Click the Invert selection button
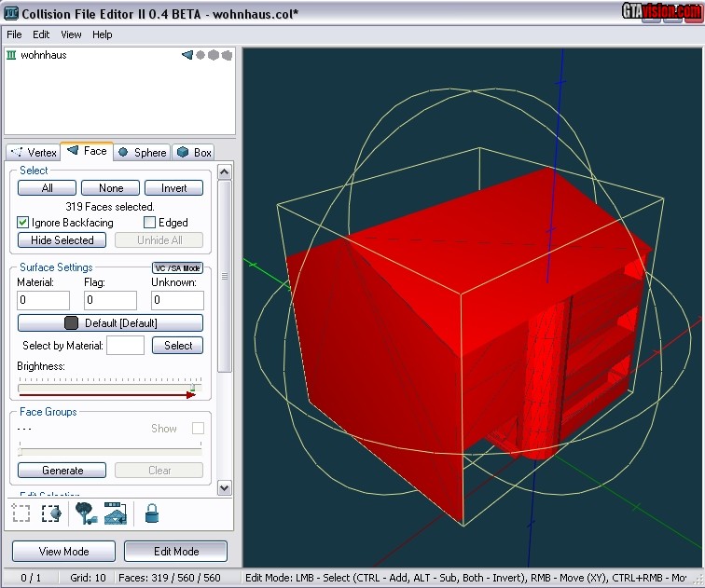This screenshot has height=588, width=705. (173, 187)
